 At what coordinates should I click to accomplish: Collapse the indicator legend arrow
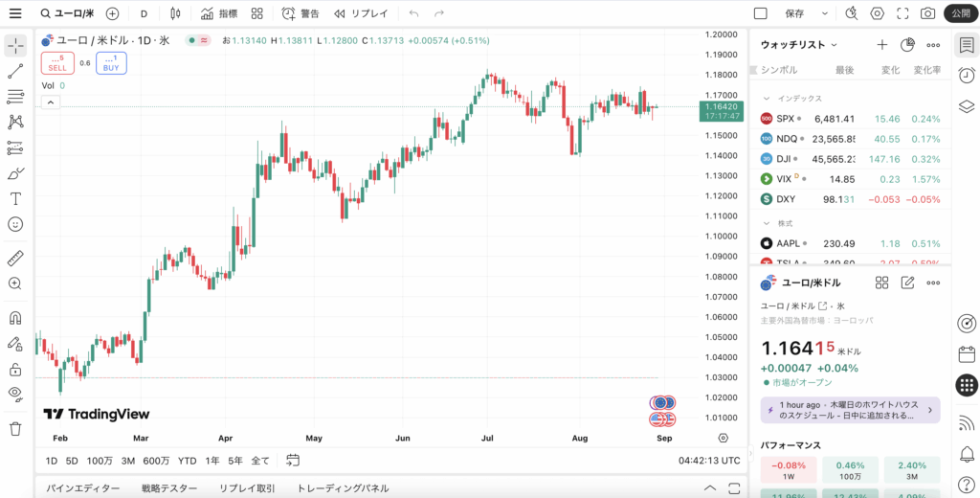click(51, 102)
